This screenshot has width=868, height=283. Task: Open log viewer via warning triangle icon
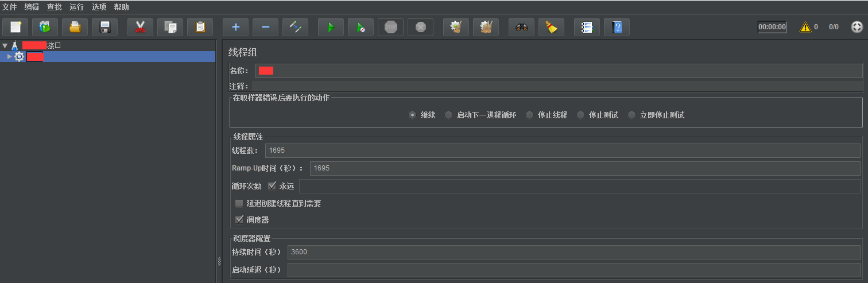pos(805,27)
